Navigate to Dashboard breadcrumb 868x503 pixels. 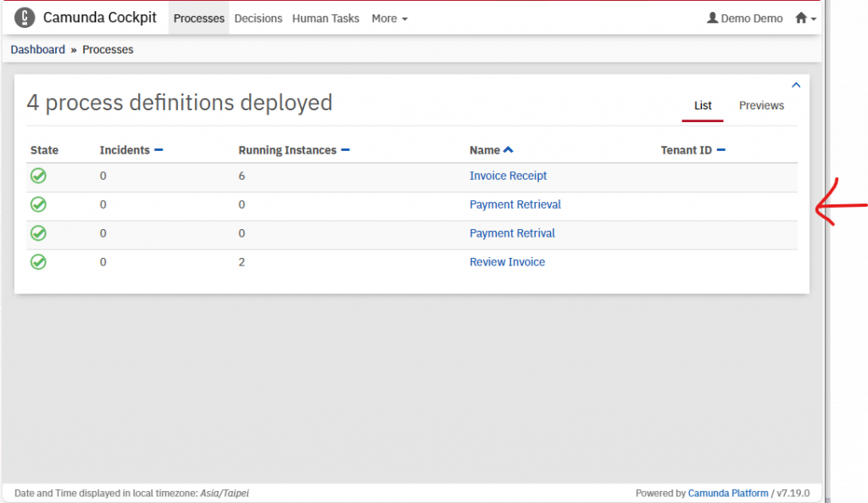pyautogui.click(x=37, y=49)
